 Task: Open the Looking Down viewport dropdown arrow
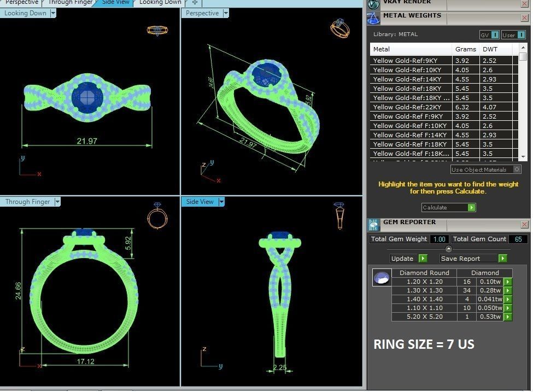point(53,13)
